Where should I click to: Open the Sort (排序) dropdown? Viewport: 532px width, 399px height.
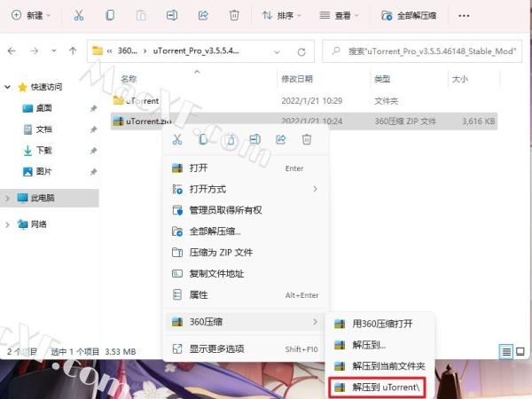pos(282,15)
